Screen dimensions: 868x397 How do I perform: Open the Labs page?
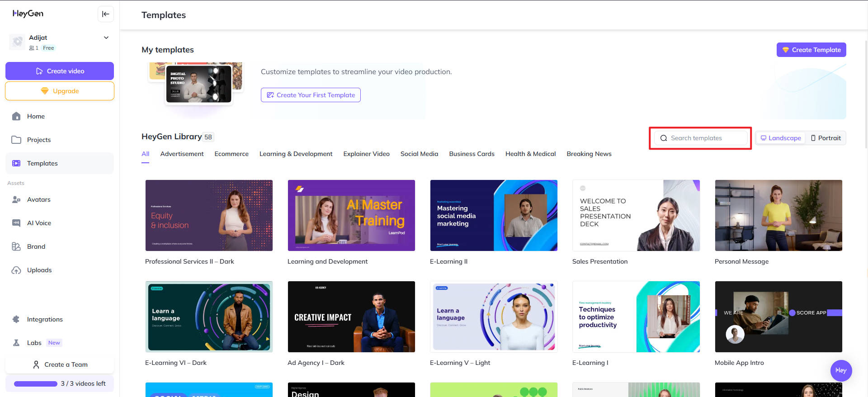coord(60,343)
